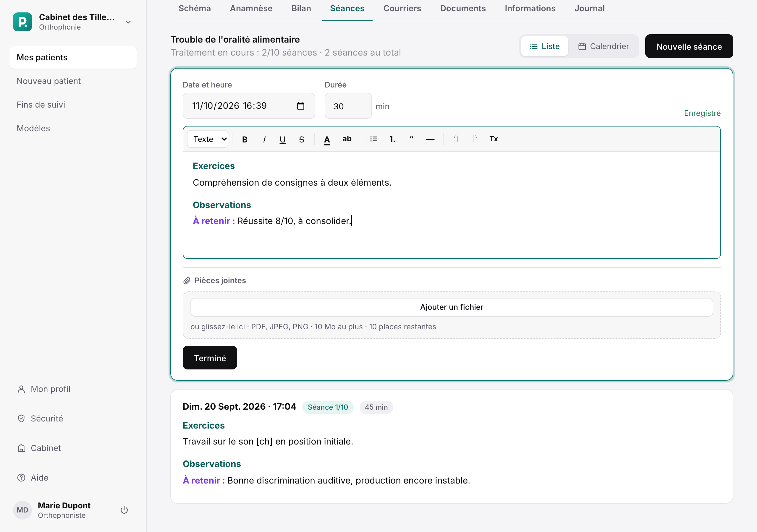The height and width of the screenshot is (532, 757).
Task: Open the Schéma tab
Action: click(x=195, y=9)
